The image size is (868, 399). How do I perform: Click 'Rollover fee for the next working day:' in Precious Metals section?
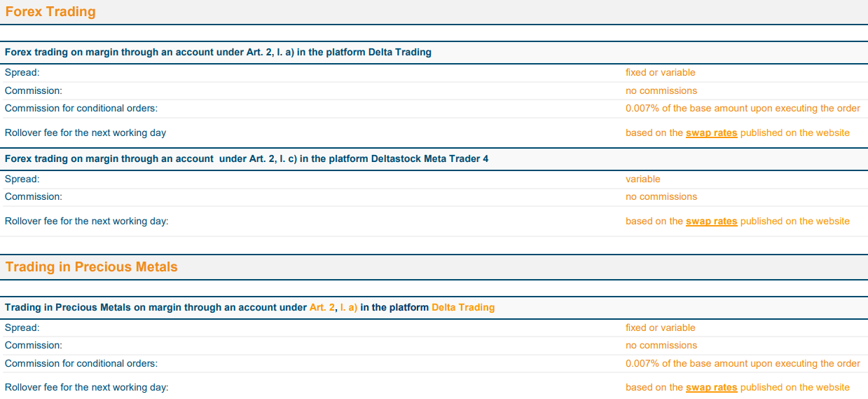(87, 387)
